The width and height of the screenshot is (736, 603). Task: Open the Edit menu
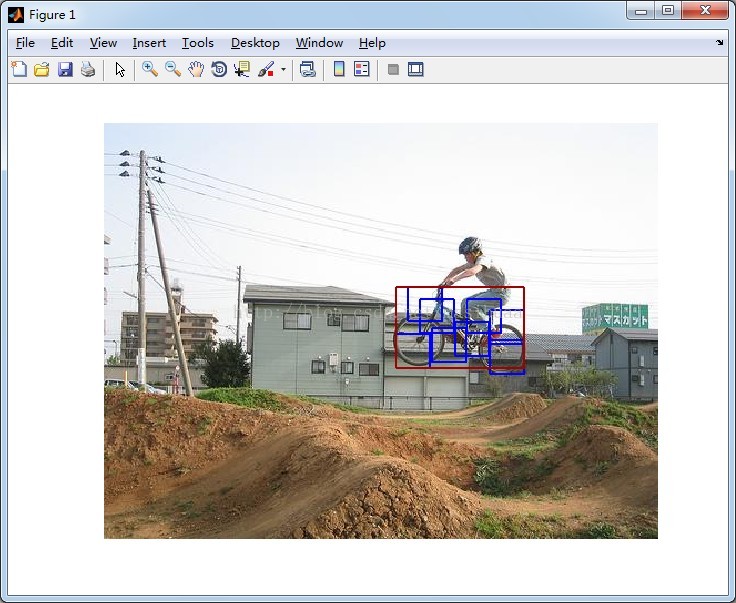point(62,43)
